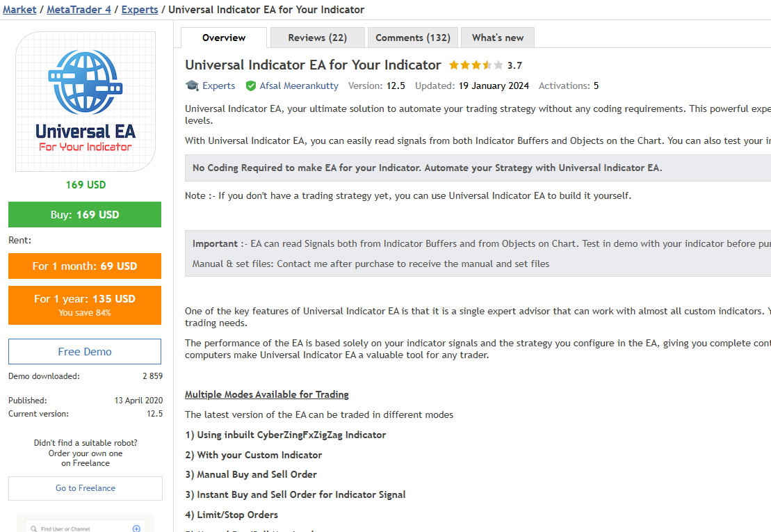The width and height of the screenshot is (771, 532).
Task: Click the Important note about Signals
Action: click(478, 253)
